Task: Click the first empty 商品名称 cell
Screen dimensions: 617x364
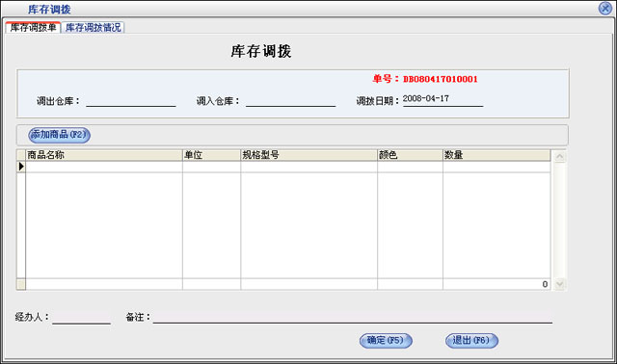Action: [104, 167]
